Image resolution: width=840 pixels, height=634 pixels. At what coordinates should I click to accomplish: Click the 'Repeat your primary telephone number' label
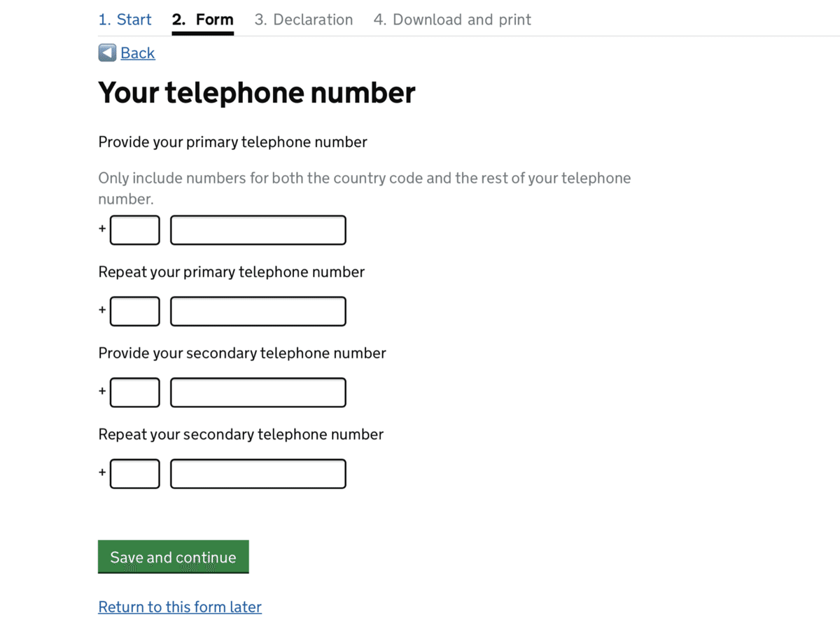231,272
